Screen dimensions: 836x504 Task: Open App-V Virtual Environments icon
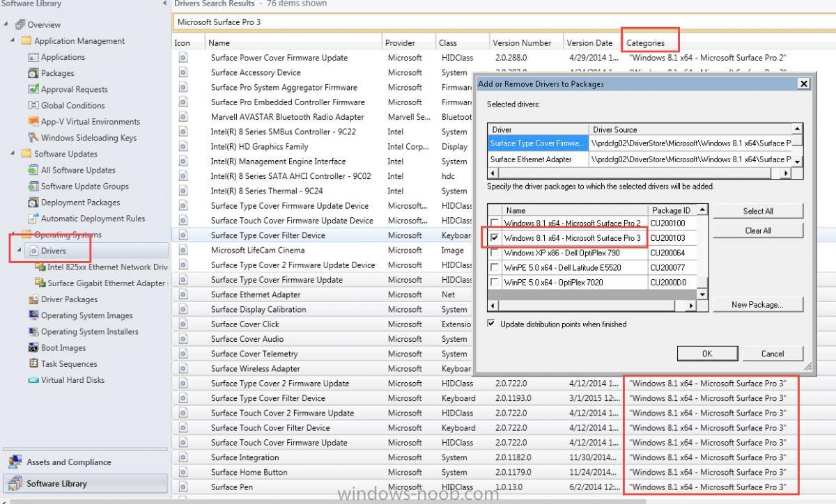pyautogui.click(x=33, y=121)
